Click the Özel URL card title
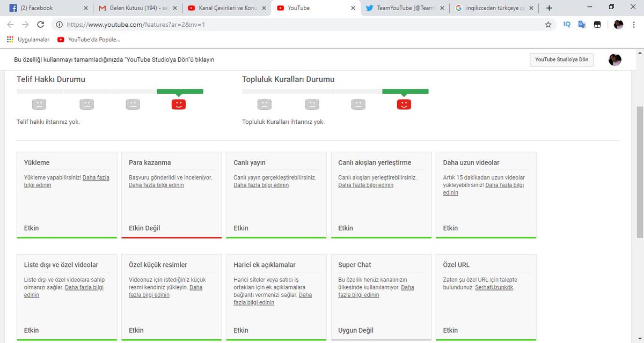The height and width of the screenshot is (343, 644). point(456,265)
